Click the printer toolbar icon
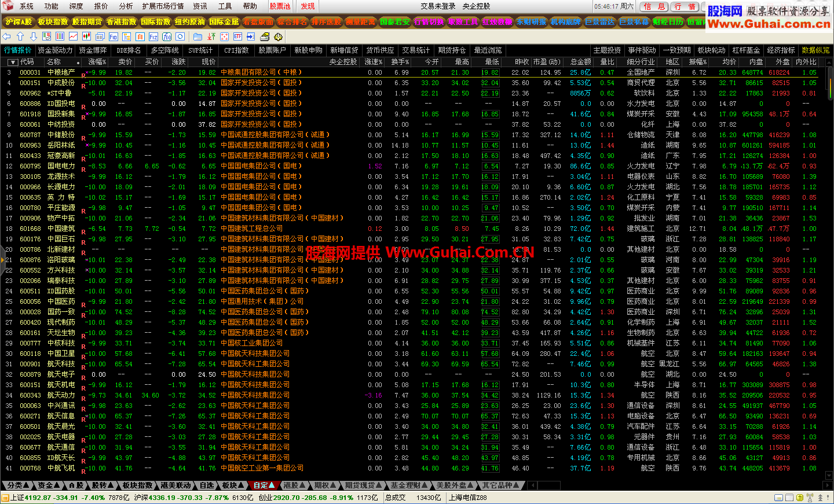The width and height of the screenshot is (834, 504). click(265, 36)
